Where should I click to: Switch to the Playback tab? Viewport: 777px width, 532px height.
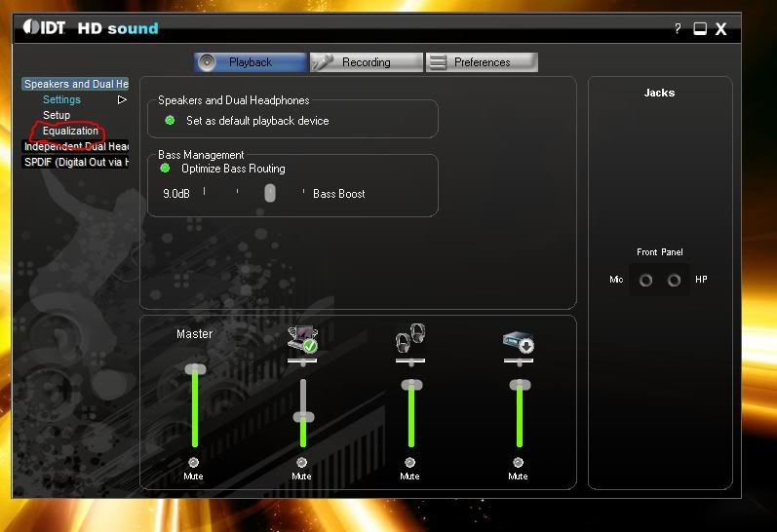click(251, 62)
